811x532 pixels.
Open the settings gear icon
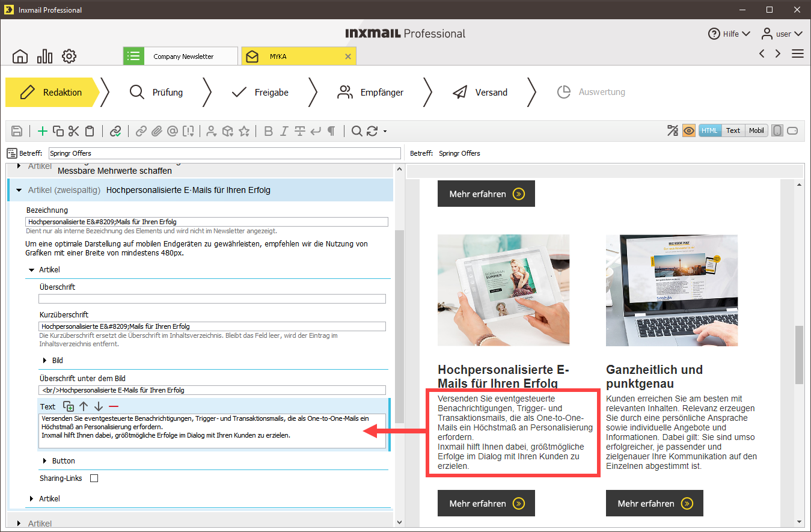point(69,57)
